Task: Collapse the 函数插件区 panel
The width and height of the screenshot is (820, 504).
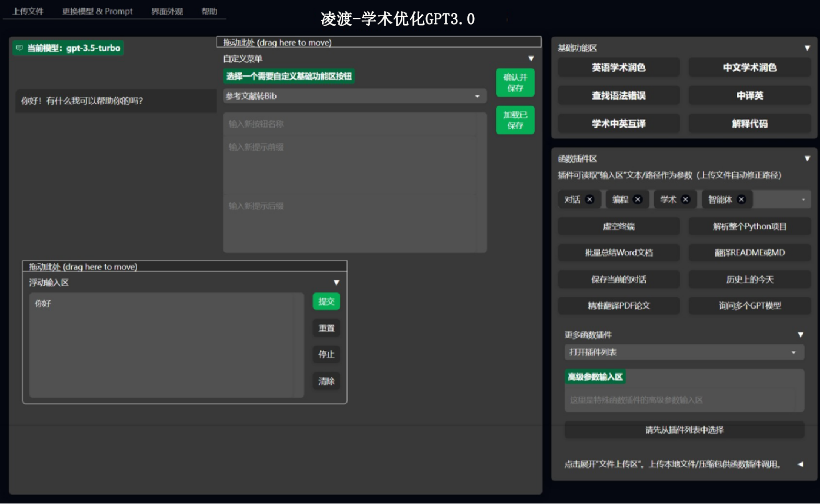Action: click(x=807, y=159)
